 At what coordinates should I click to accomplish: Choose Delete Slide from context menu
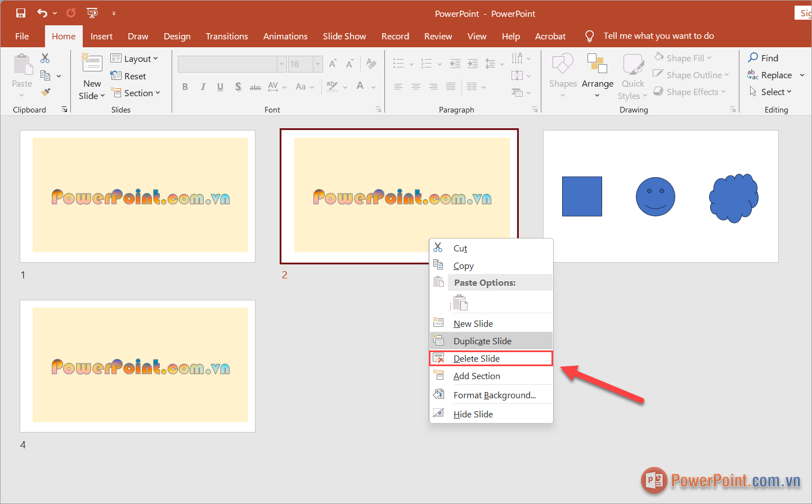pos(491,358)
